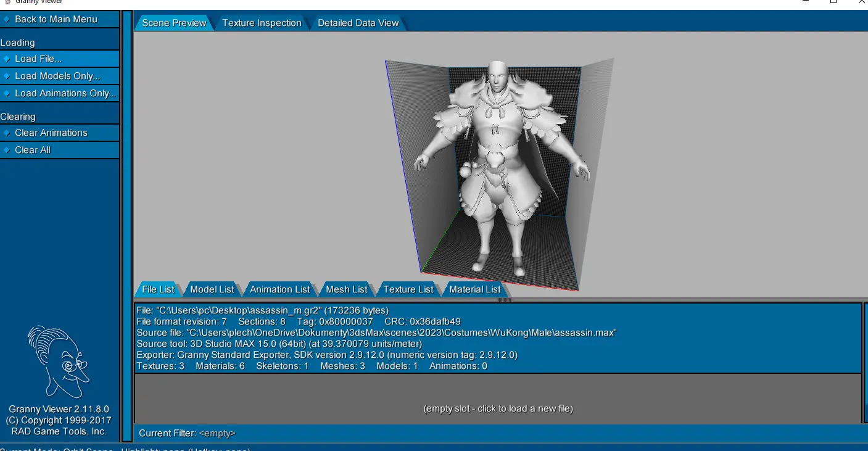
Task: Select the Texture List tab
Action: point(408,289)
